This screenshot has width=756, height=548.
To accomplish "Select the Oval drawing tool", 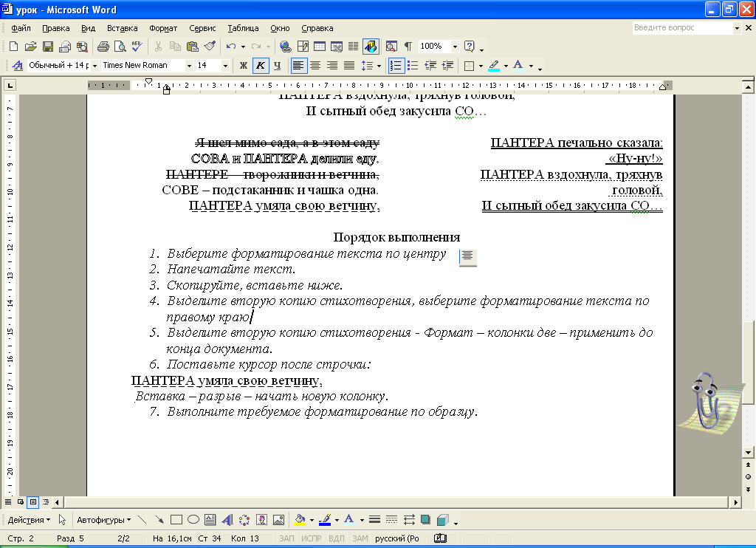I will pos(193,519).
